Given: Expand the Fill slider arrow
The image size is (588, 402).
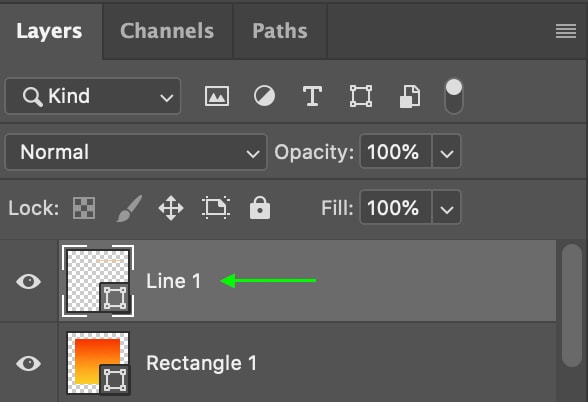Looking at the screenshot, I should (x=447, y=208).
